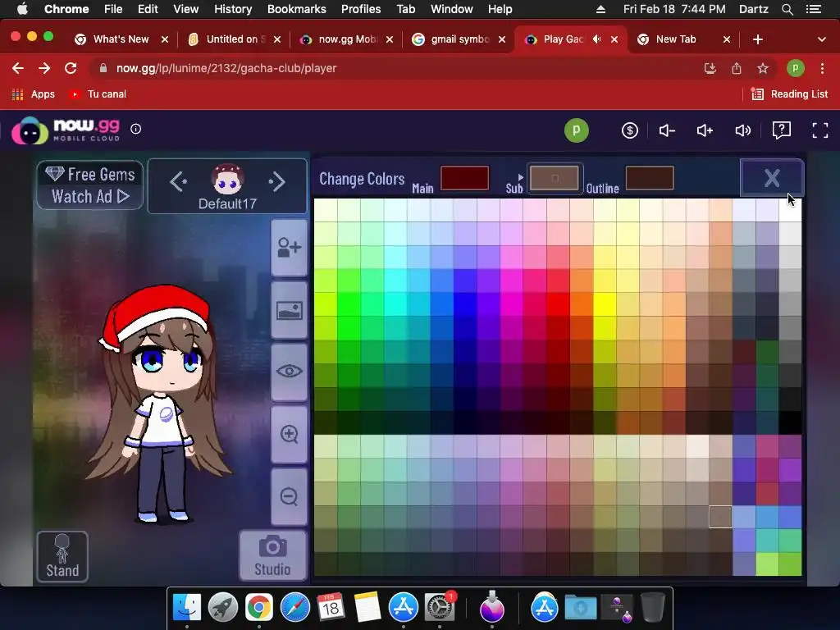Viewport: 840px width, 630px height.
Task: Share this page icon
Action: coord(737,68)
